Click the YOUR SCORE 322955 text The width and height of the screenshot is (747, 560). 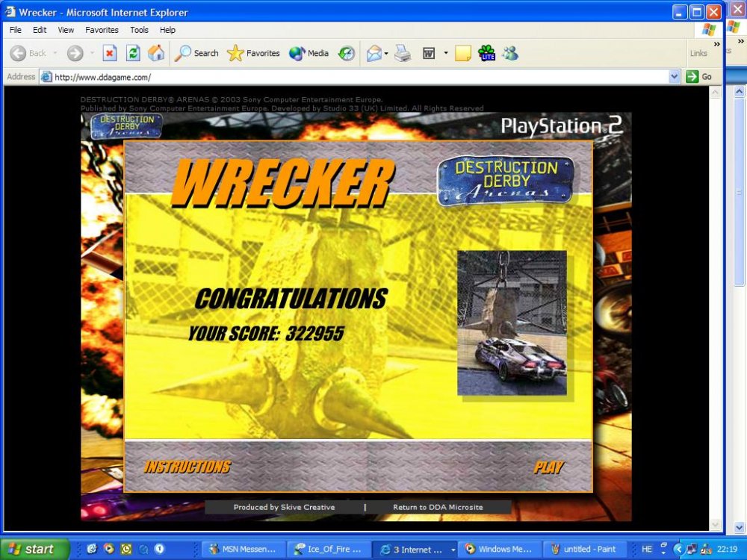click(266, 334)
